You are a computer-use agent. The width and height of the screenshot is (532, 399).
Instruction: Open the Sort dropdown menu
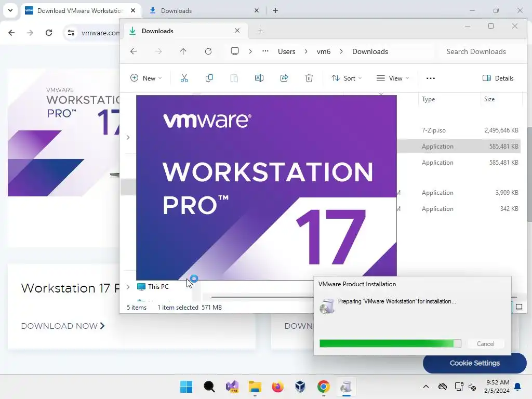347,78
